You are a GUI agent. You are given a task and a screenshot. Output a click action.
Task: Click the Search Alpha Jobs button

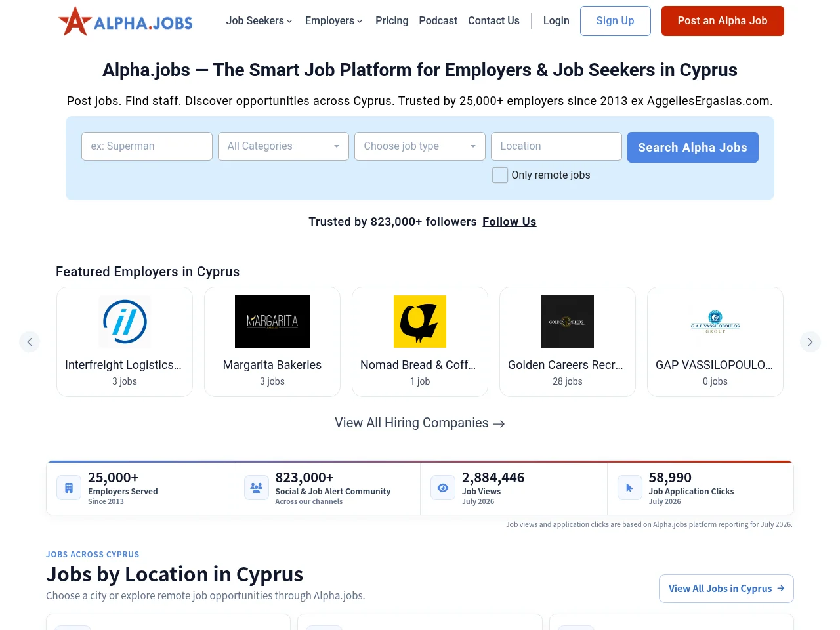tap(693, 148)
